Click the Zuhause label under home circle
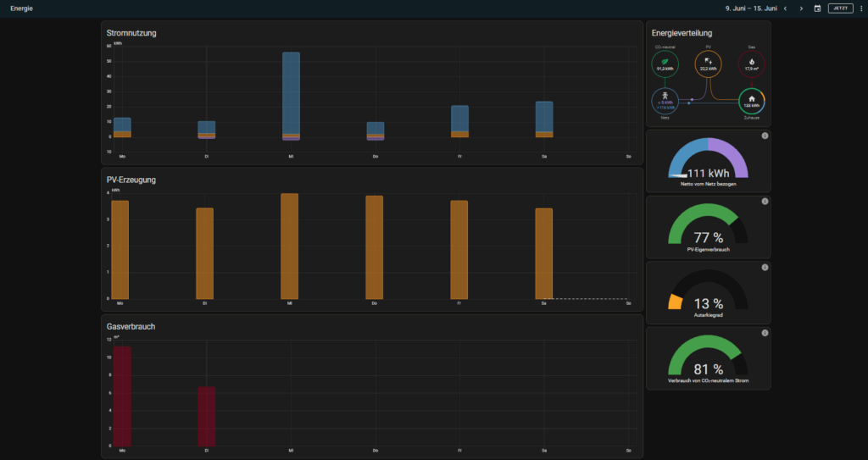 click(752, 118)
